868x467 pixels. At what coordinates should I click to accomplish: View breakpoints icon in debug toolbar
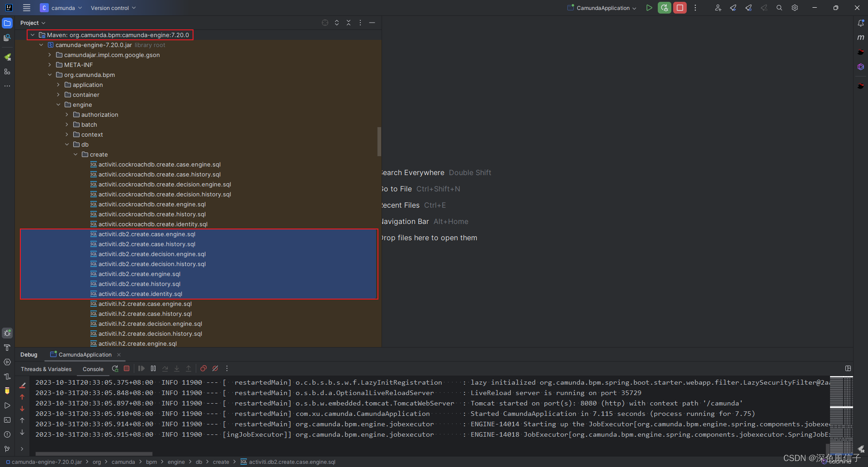pos(203,368)
